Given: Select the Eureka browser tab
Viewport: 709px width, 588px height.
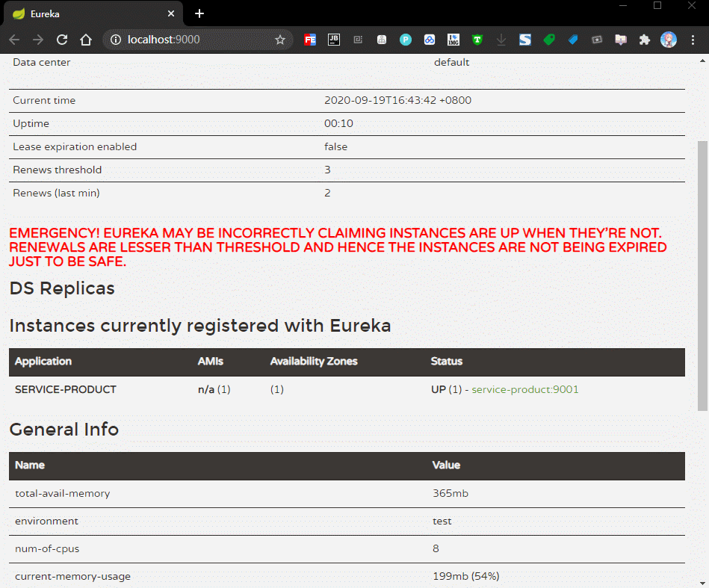Looking at the screenshot, I should pos(93,13).
